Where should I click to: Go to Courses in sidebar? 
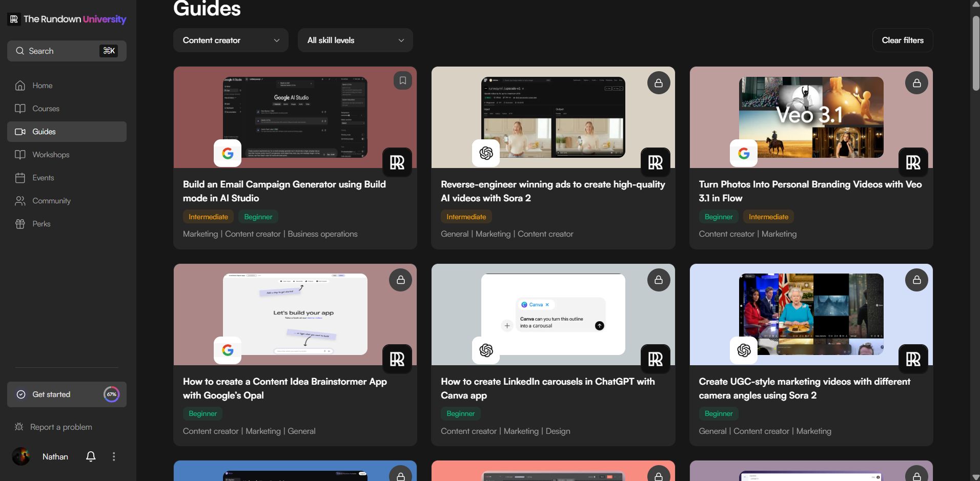click(67, 109)
